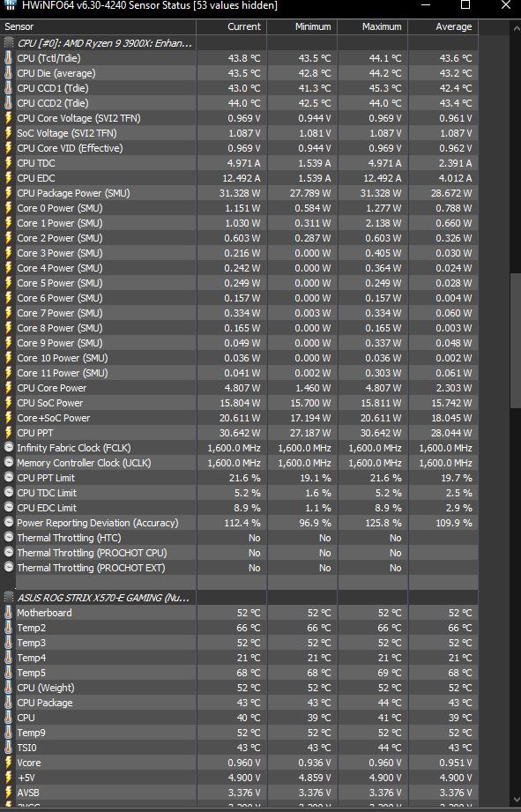Image resolution: width=521 pixels, height=812 pixels.
Task: Click lightning icon beside CPU TDC
Action: (8, 163)
